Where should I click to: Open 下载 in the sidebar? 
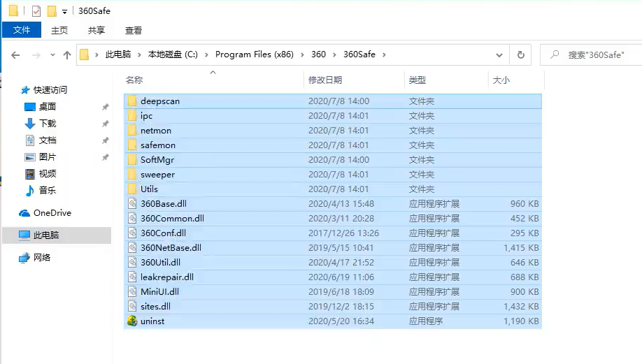click(x=47, y=124)
